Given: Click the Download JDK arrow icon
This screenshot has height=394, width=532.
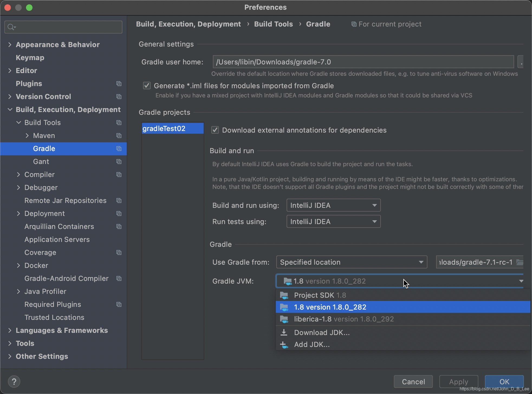Looking at the screenshot, I should click(x=284, y=332).
